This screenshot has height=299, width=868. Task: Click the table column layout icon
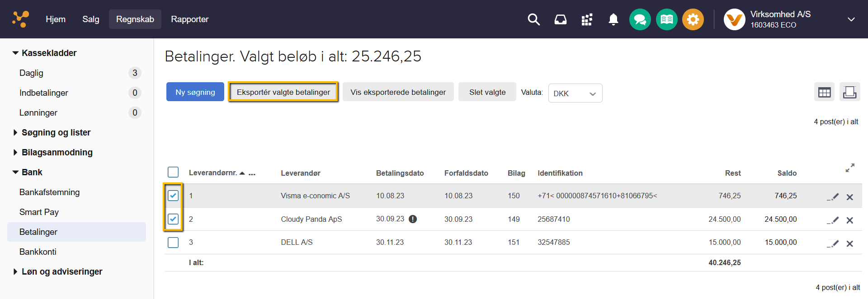coord(824,92)
